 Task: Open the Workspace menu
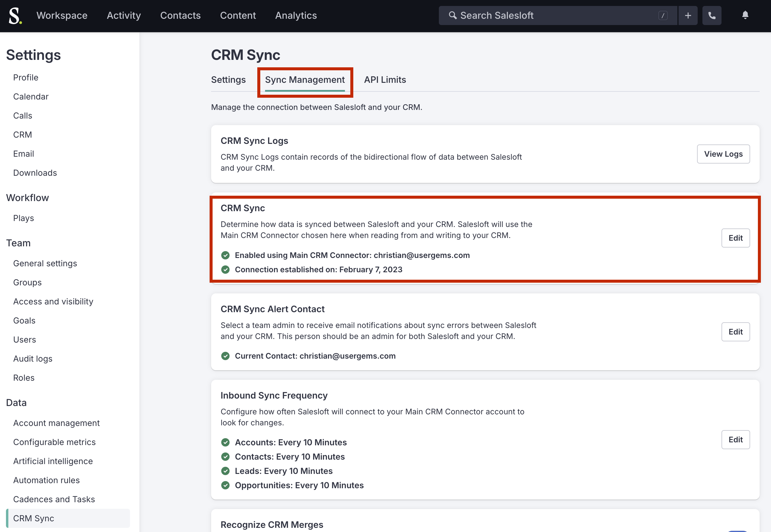click(62, 15)
